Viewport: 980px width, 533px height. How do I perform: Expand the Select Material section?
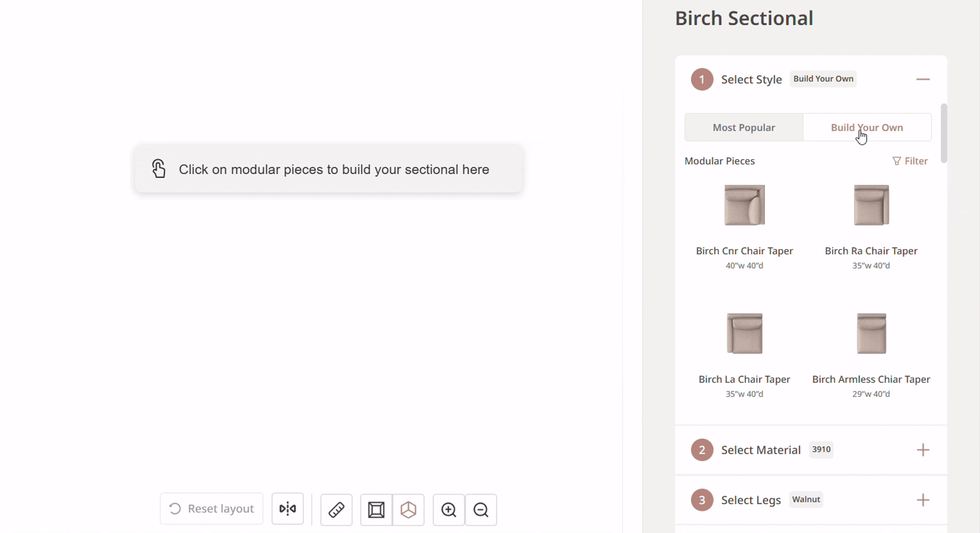[x=923, y=450]
